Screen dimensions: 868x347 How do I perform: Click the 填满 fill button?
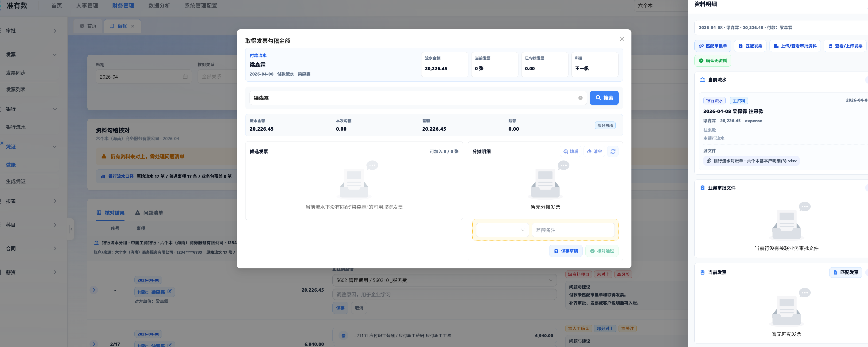(571, 152)
